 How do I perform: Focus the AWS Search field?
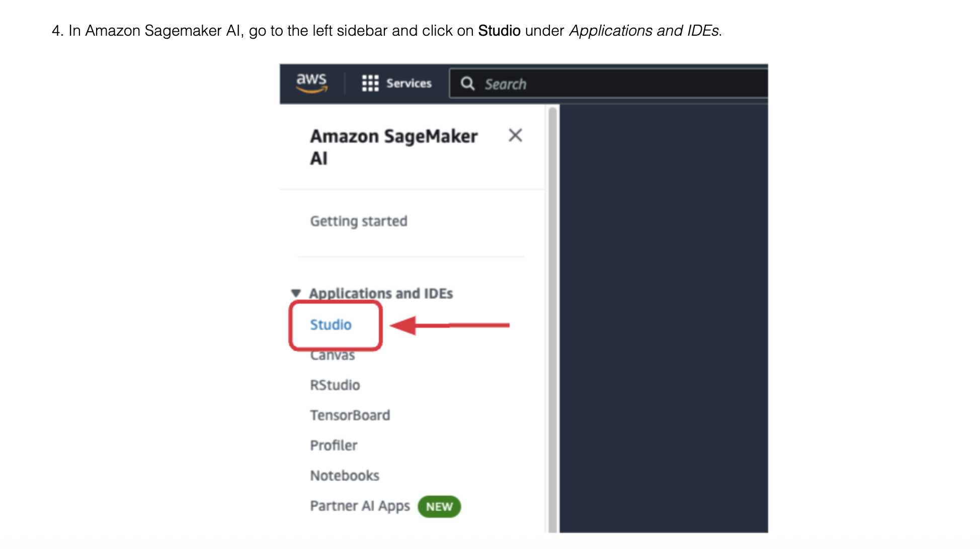click(x=609, y=83)
